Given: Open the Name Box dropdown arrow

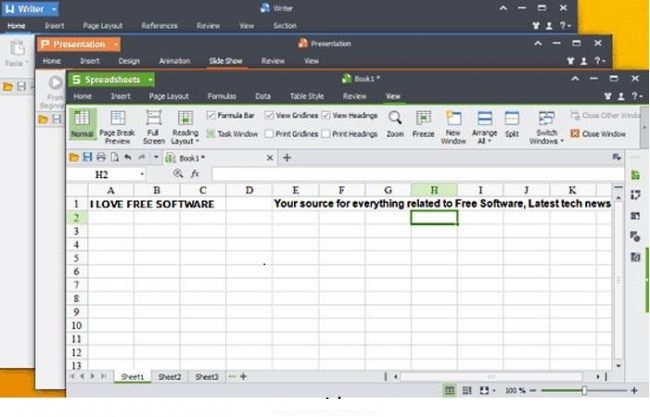Looking at the screenshot, I should [142, 174].
